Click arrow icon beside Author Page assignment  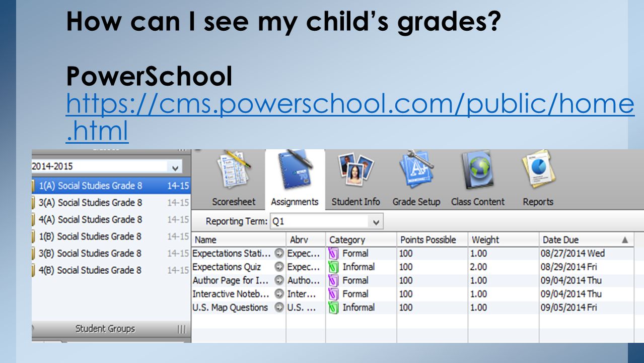point(279,280)
